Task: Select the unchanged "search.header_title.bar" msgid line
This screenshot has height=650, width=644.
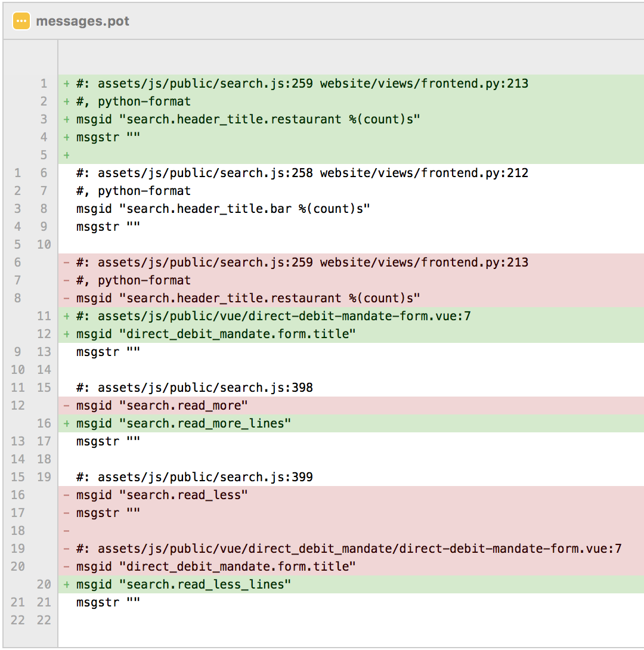Action: point(223,209)
